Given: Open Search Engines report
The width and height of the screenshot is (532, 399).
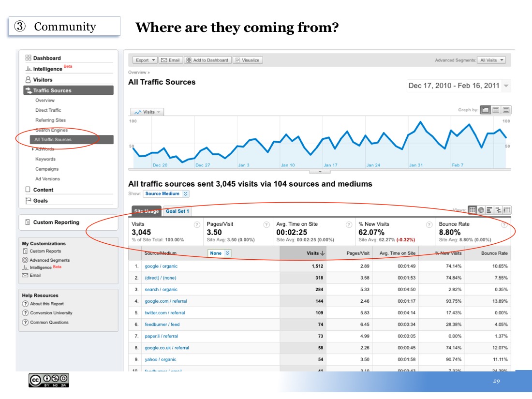Looking at the screenshot, I should 52,130.
